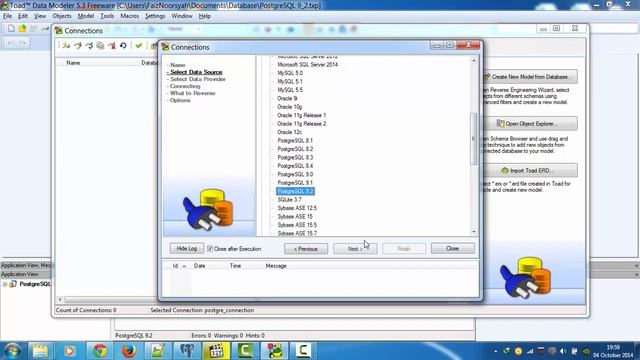Click Select Data Provider wizard step
The image size is (640, 360).
click(x=198, y=79)
